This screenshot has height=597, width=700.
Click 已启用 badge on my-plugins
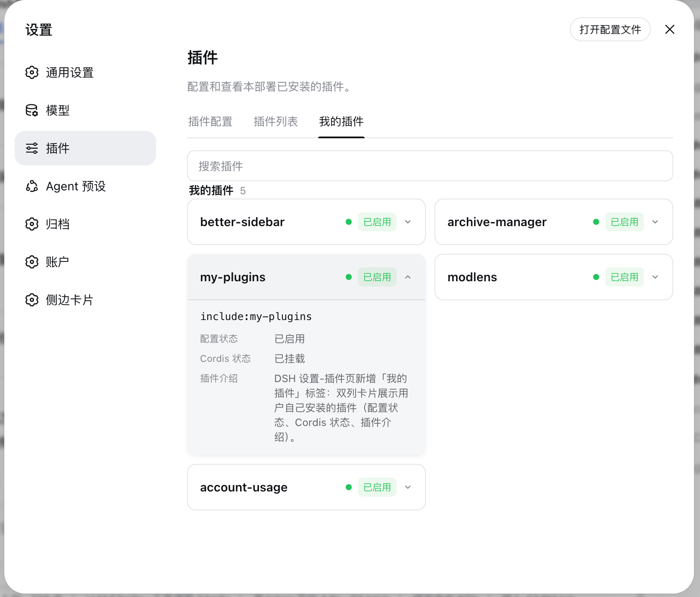[377, 277]
